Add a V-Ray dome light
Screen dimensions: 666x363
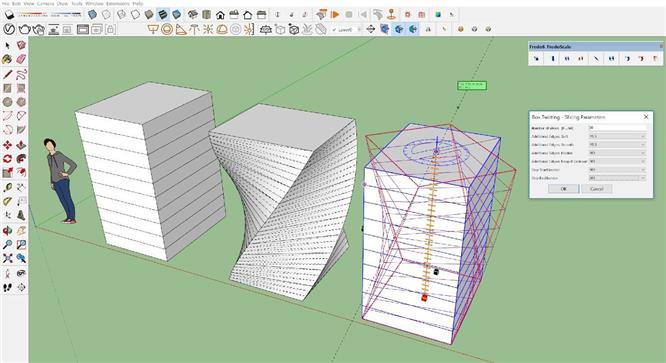[x=222, y=29]
